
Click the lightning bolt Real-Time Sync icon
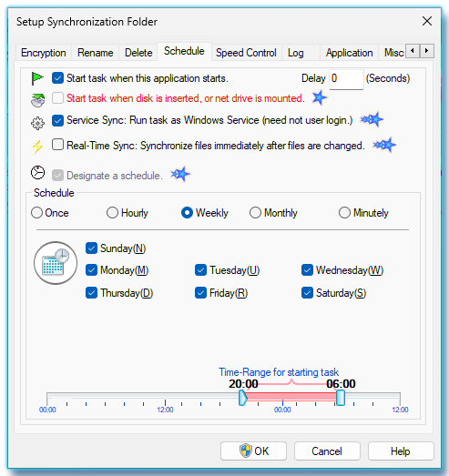37,147
